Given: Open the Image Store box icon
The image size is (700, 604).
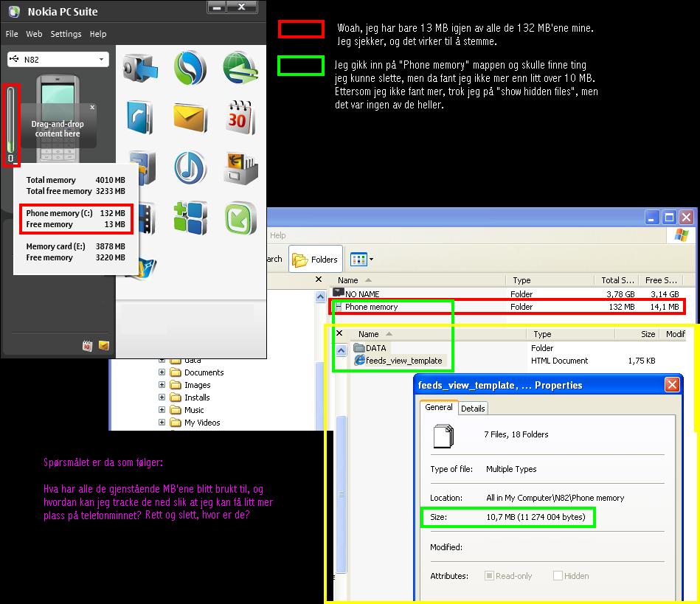Looking at the screenshot, I should click(240, 168).
